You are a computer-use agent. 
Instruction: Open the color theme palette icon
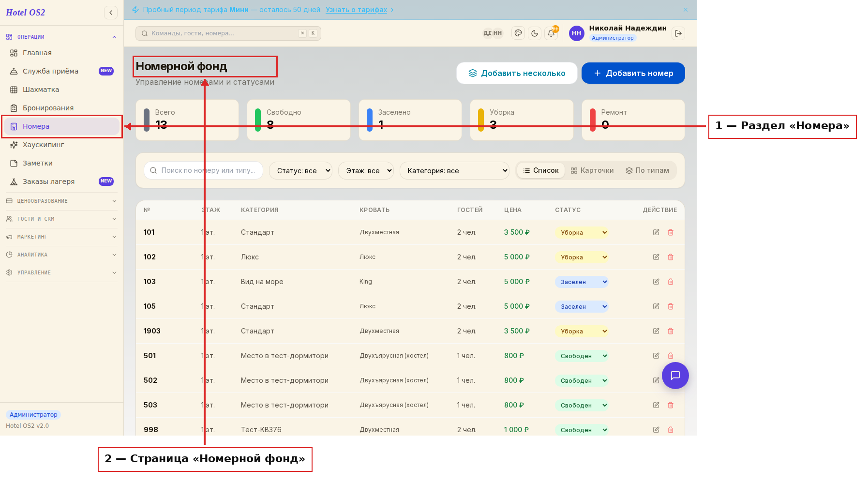tap(518, 33)
